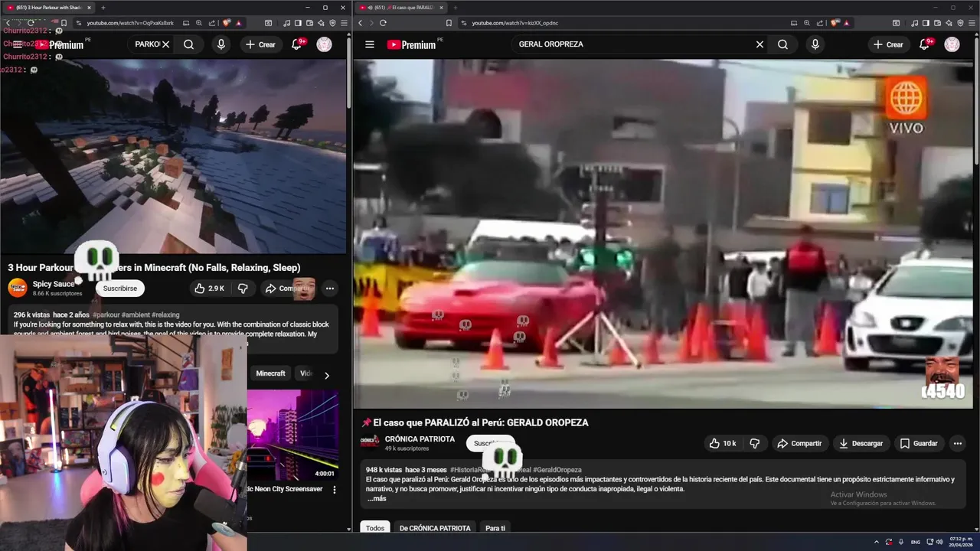Show next filter chips with arrow
The image size is (980, 551).
click(x=327, y=375)
